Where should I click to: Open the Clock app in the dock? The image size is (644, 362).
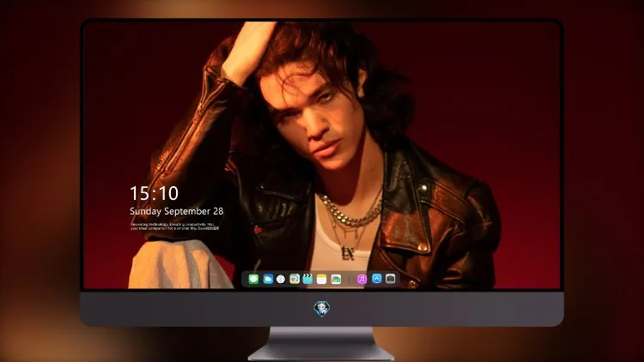[x=281, y=280]
